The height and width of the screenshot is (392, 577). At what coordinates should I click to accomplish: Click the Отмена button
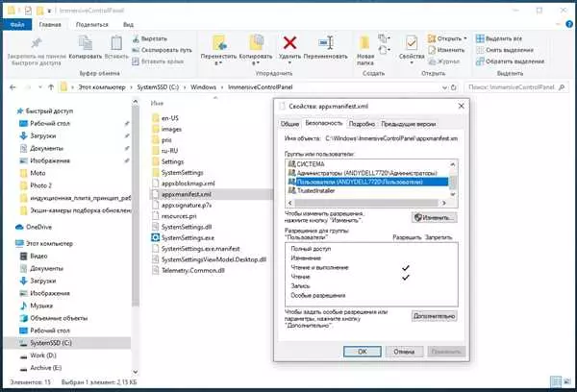(x=404, y=352)
